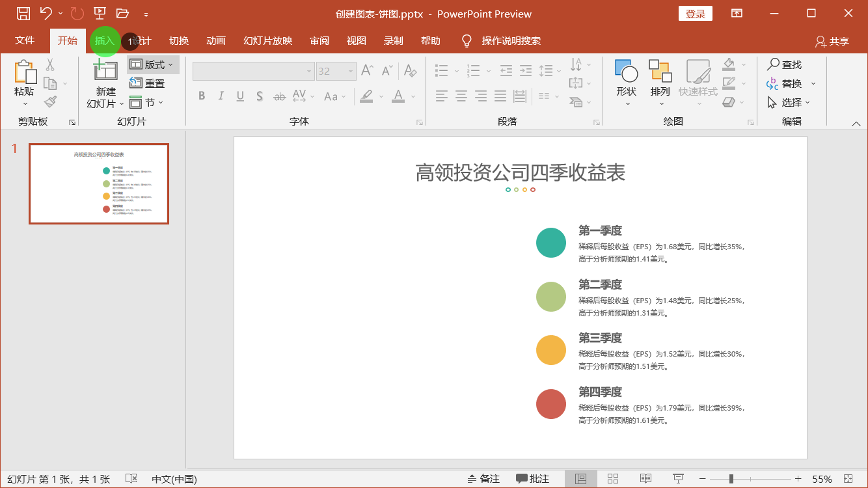Start slideshow from quick access toolbar icon

pos(101,13)
